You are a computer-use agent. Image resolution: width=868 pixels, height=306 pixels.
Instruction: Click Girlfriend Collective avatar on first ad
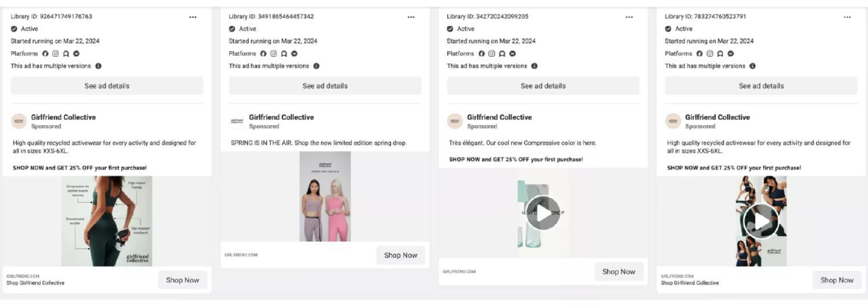[x=19, y=121]
